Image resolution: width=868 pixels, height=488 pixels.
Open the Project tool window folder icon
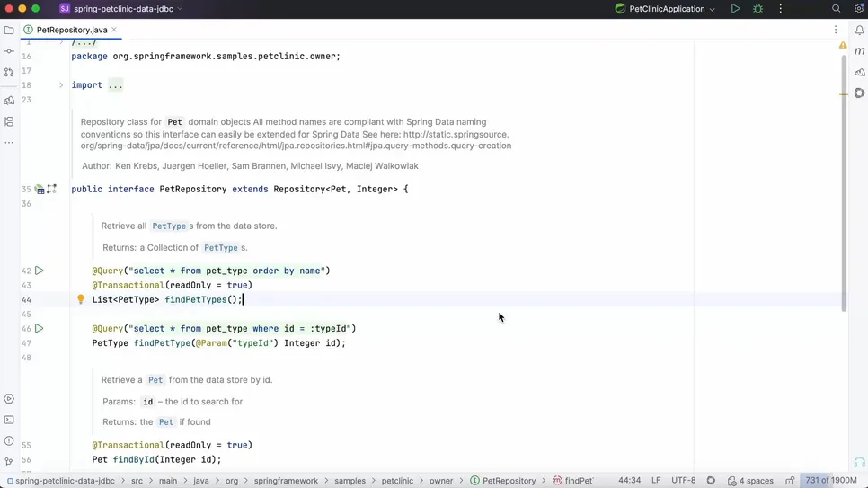click(x=9, y=30)
